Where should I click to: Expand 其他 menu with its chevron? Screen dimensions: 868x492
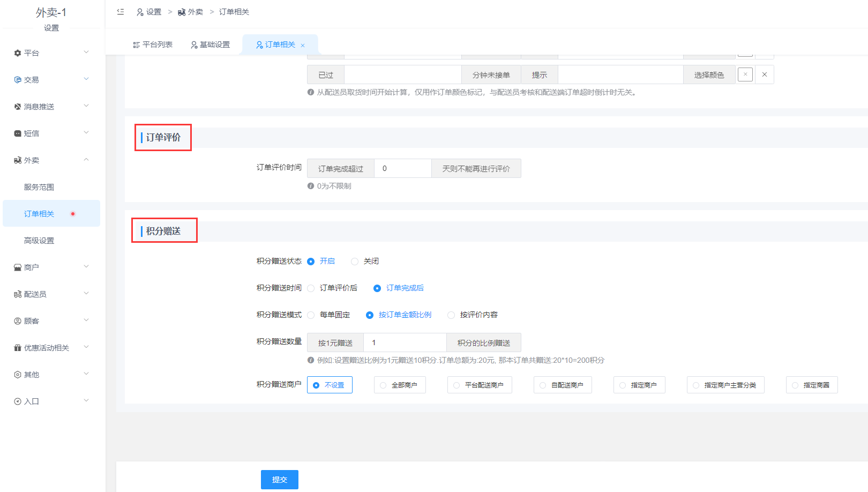point(86,374)
